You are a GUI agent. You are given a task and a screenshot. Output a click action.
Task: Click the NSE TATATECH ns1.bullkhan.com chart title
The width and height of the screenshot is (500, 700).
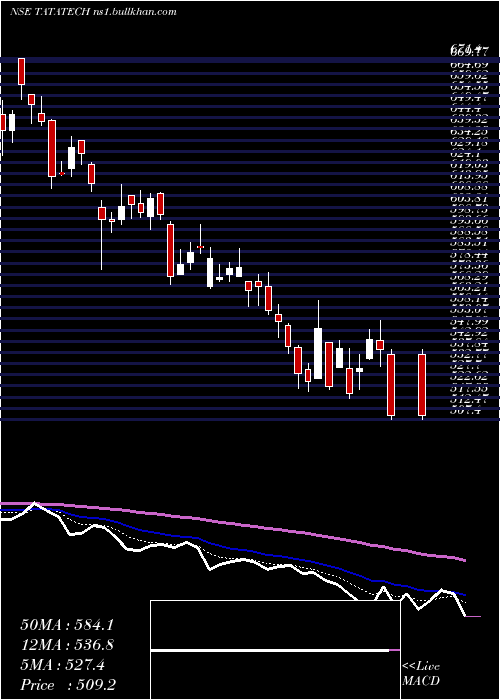(x=93, y=12)
